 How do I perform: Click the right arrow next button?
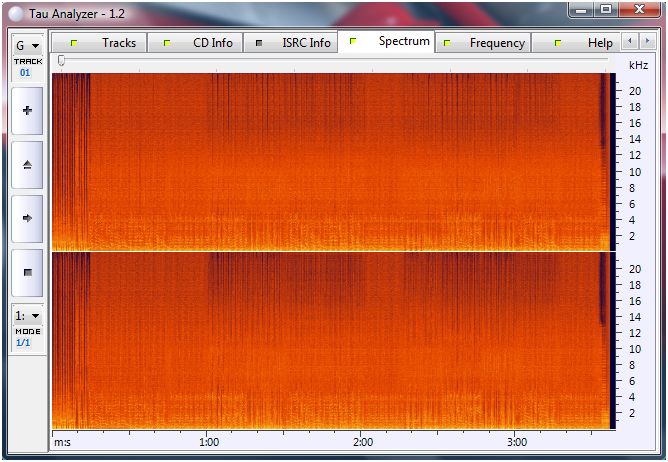(x=27, y=217)
